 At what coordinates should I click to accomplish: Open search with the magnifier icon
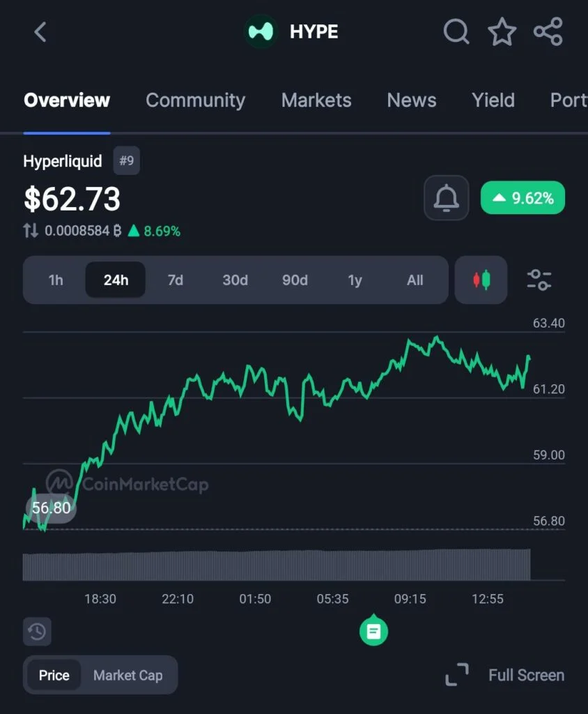point(456,31)
